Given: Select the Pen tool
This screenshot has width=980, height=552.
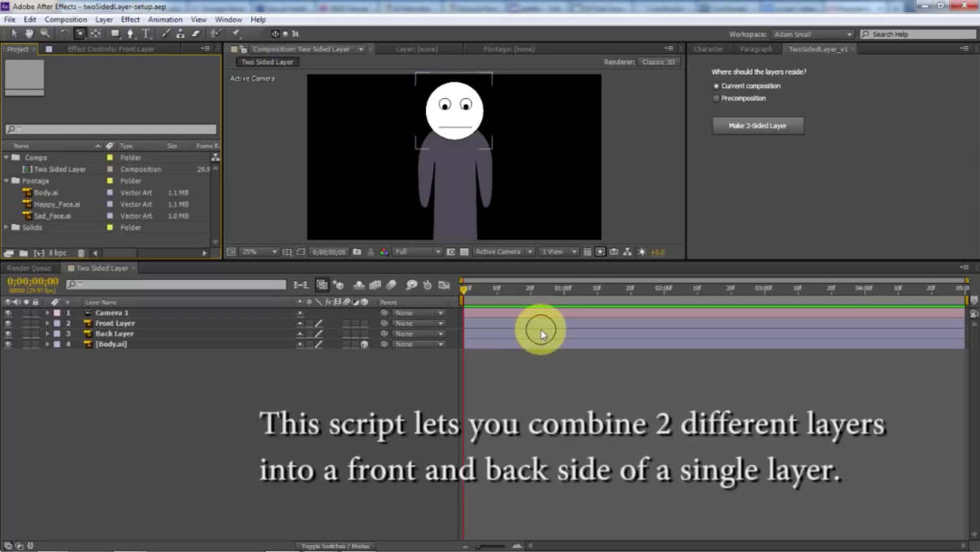Looking at the screenshot, I should coord(130,33).
